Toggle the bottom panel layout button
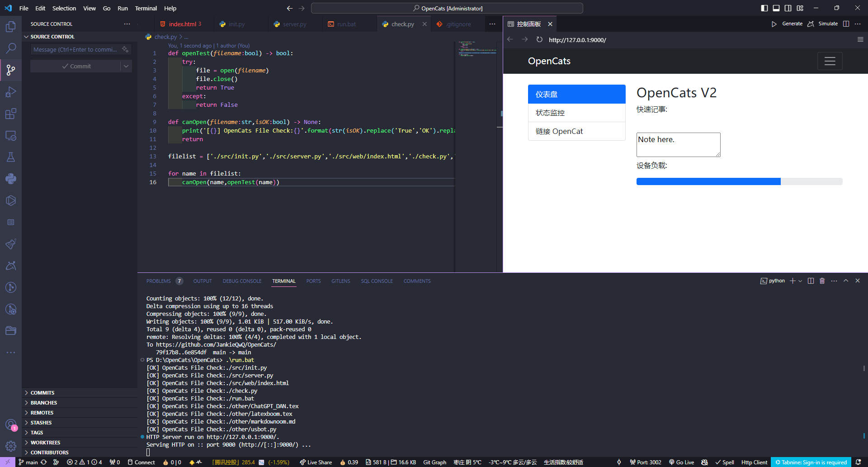This screenshot has height=467, width=868. [776, 8]
